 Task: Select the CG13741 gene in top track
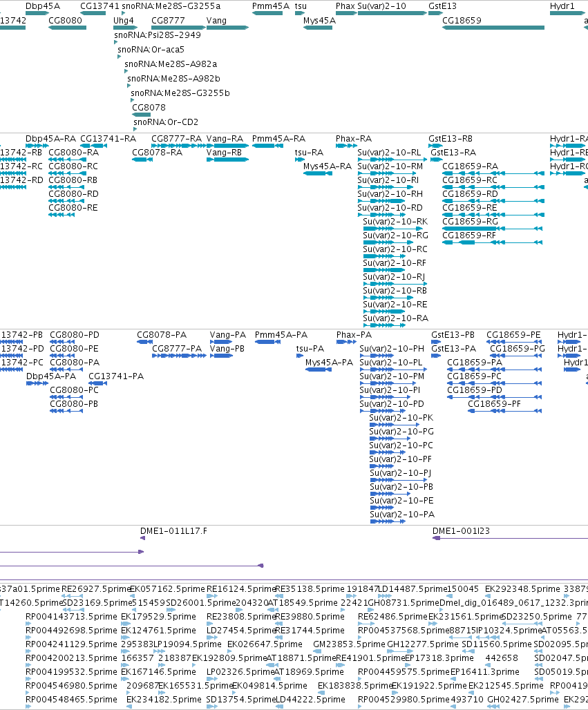(99, 6)
